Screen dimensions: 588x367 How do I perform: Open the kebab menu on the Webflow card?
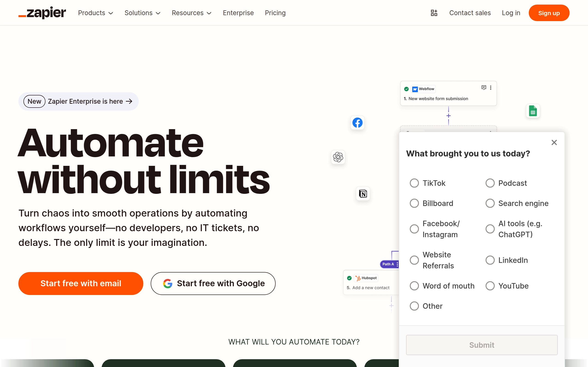491,88
